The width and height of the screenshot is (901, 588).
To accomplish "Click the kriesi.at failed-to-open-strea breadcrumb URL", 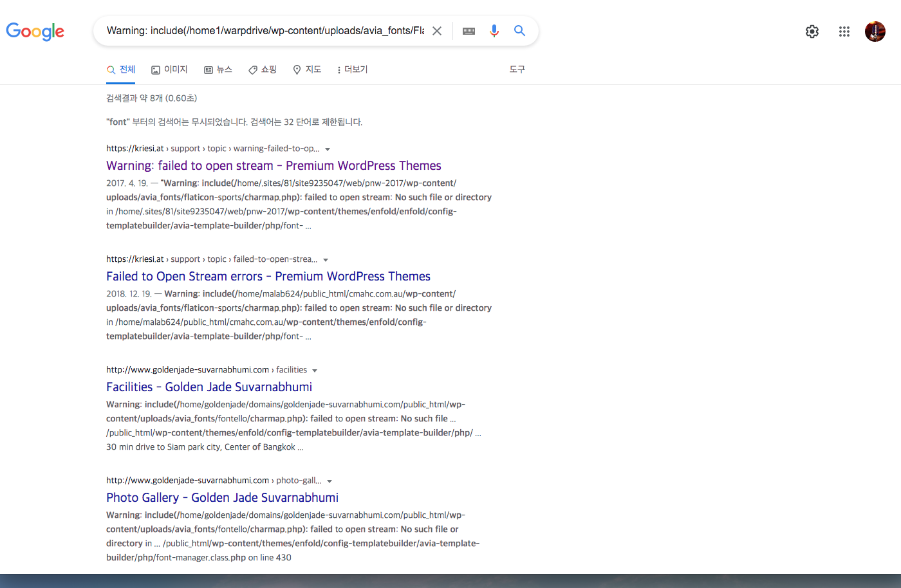I will [x=212, y=259].
